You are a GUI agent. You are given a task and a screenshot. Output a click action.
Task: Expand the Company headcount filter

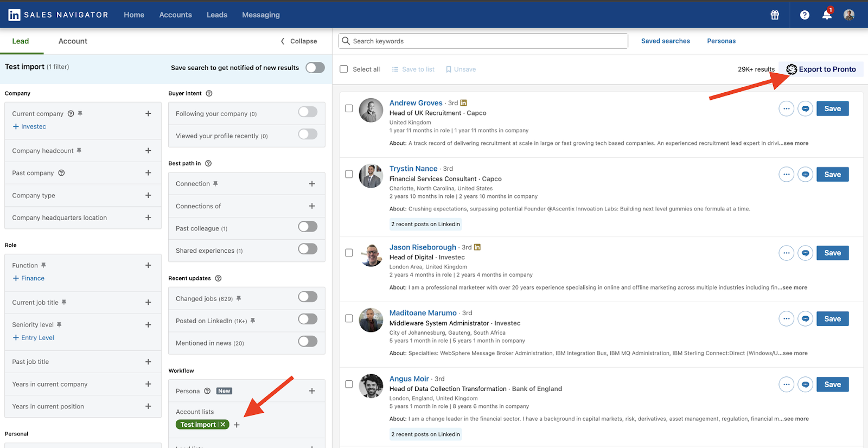pyautogui.click(x=148, y=151)
